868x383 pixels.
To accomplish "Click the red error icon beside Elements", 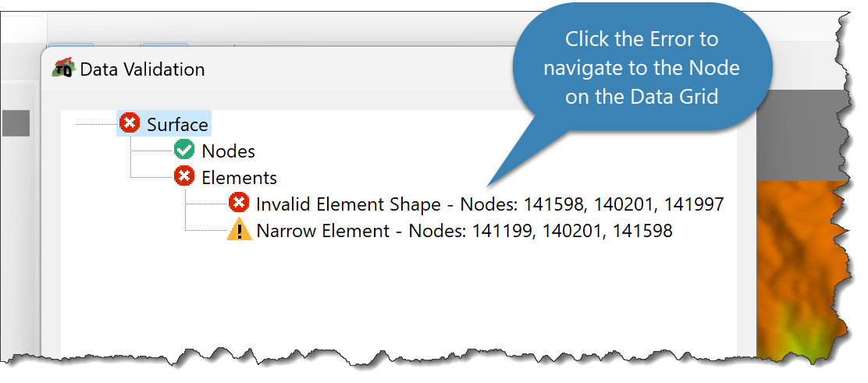I will coord(183,177).
